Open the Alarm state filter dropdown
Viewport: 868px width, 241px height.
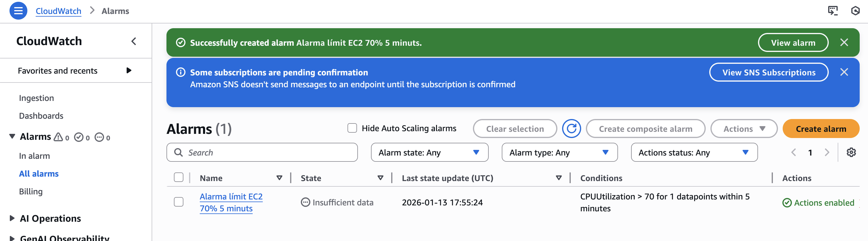click(x=429, y=153)
